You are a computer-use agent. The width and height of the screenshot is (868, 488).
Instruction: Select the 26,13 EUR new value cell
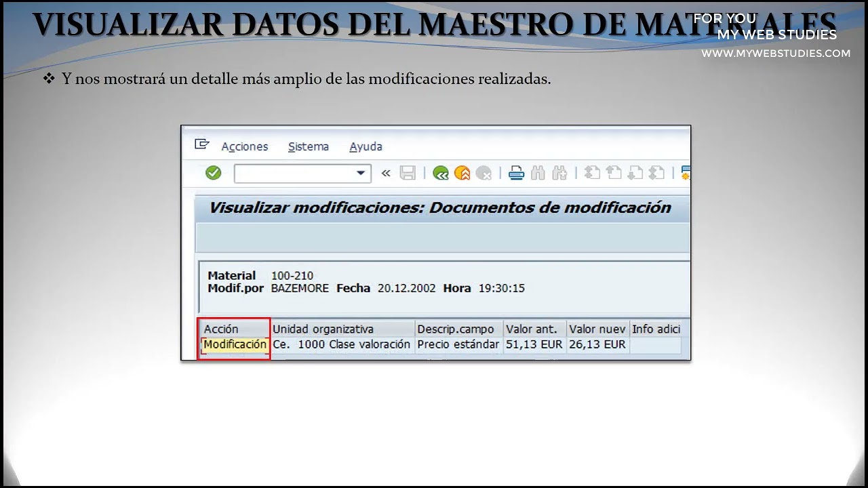(598, 344)
